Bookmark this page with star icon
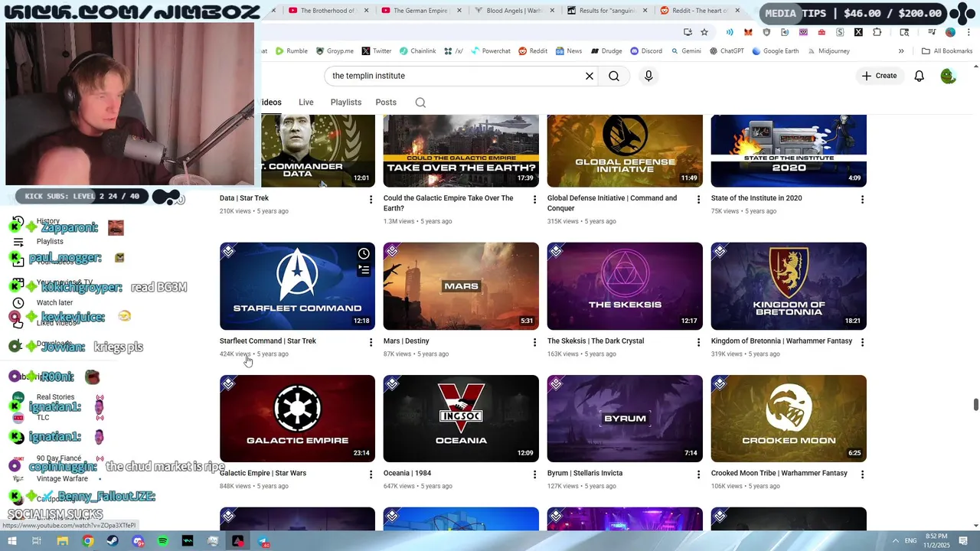 [x=704, y=32]
